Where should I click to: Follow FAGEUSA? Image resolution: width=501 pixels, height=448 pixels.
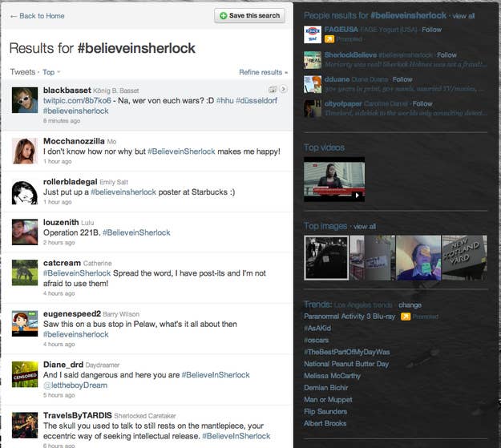(x=432, y=30)
